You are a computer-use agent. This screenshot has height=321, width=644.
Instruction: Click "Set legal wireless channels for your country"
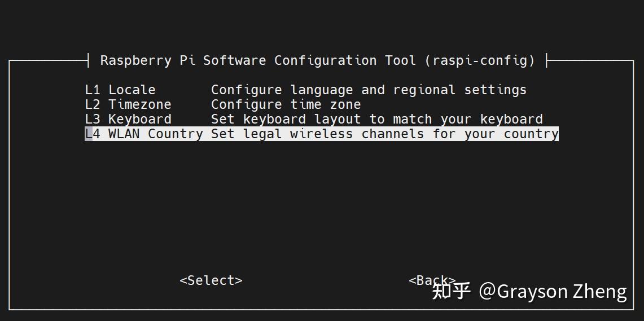tap(384, 134)
